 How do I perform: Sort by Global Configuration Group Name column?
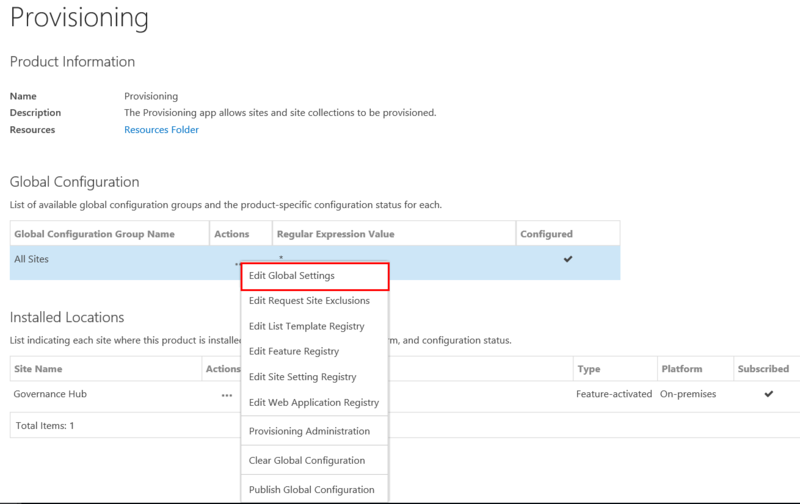point(94,234)
